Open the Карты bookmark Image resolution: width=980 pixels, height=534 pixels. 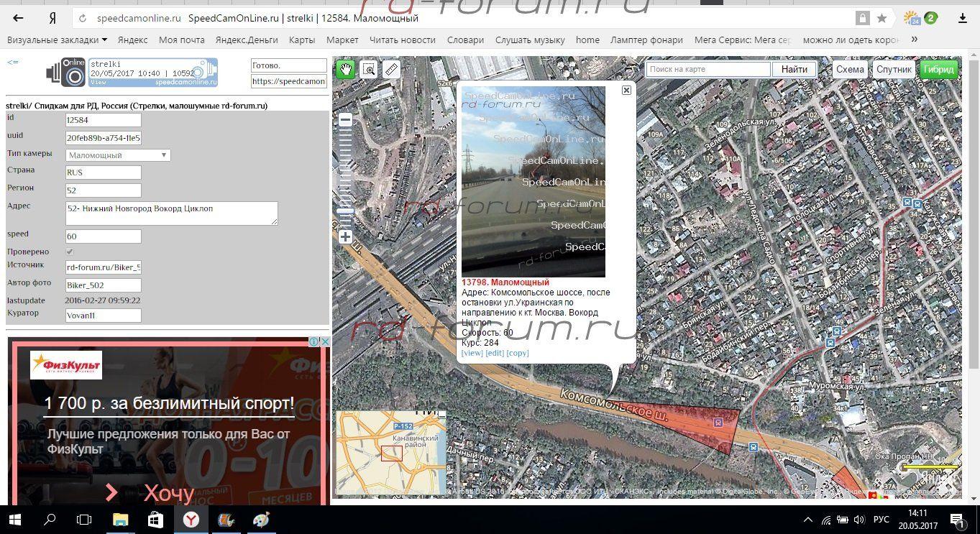[302, 40]
